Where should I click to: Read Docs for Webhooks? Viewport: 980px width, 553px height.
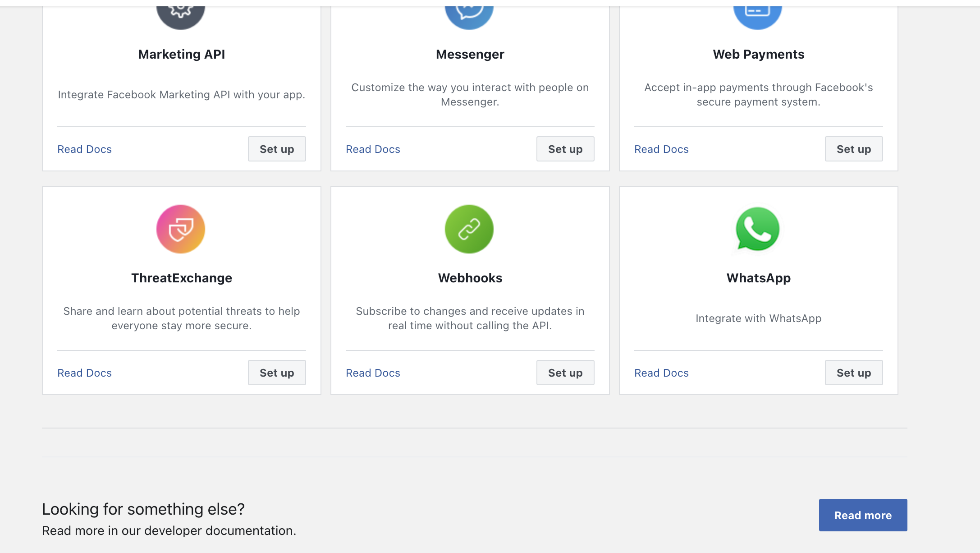pyautogui.click(x=373, y=373)
